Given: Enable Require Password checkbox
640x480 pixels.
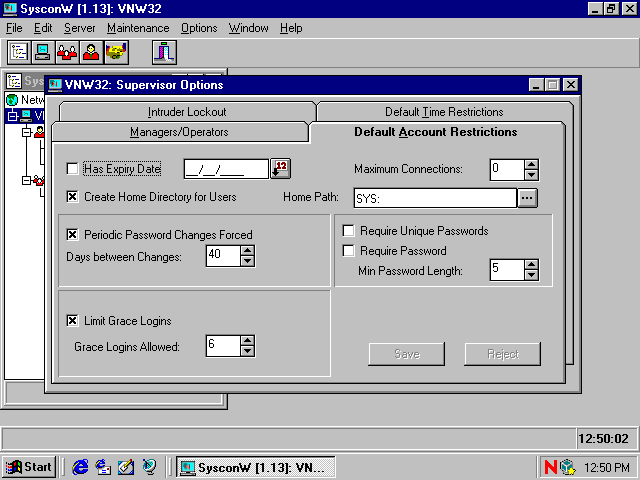Looking at the screenshot, I should pos(348,251).
